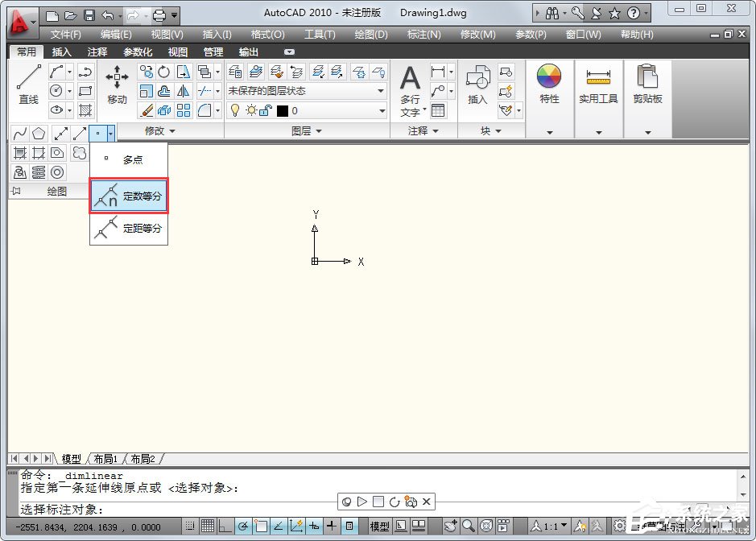The height and width of the screenshot is (541, 756).
Task: Open the 多行文字 (Multiline Text) tool
Action: 411,85
